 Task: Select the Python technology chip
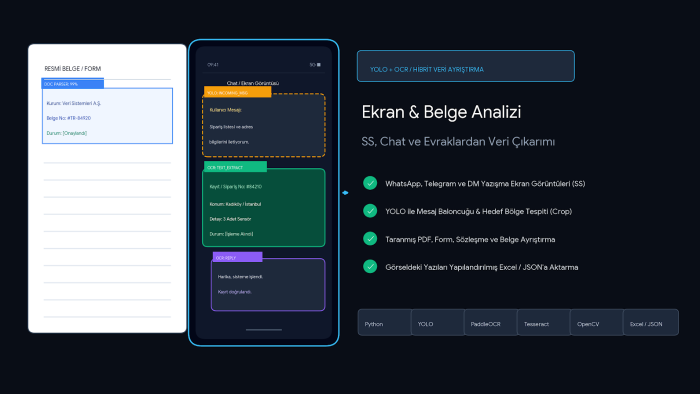point(384,323)
